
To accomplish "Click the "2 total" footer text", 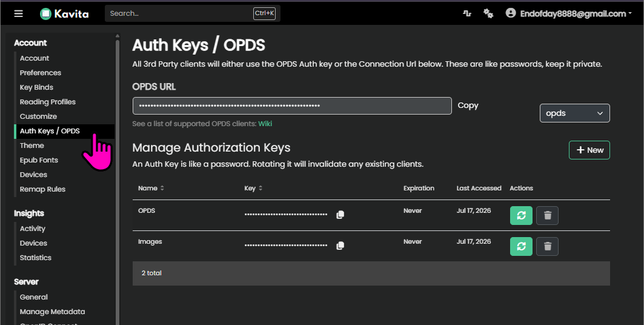I will [x=151, y=273].
